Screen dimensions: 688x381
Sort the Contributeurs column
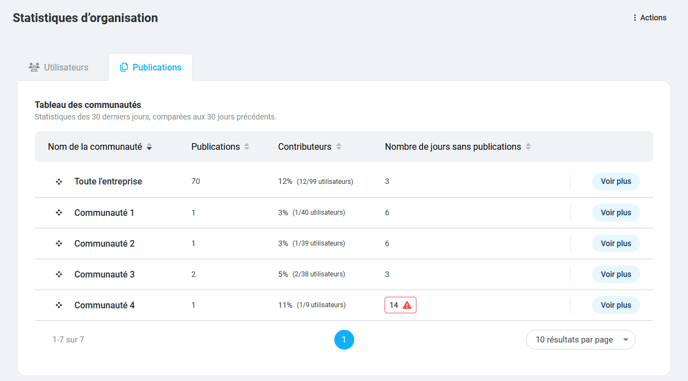click(338, 147)
